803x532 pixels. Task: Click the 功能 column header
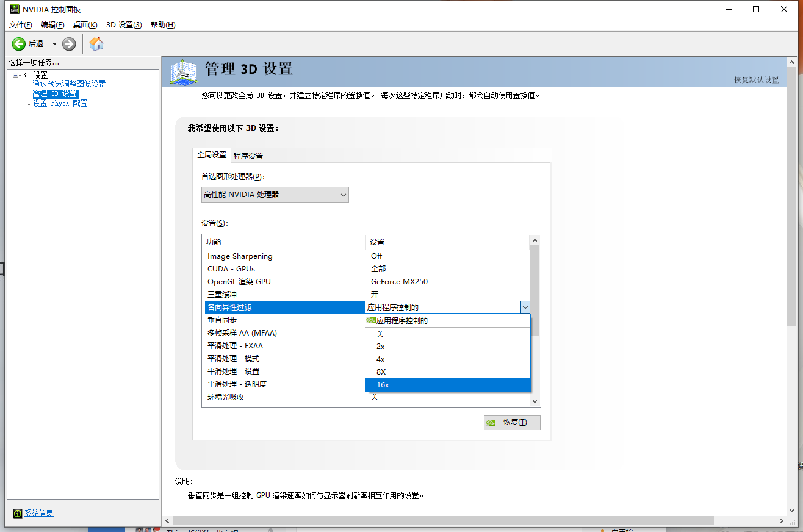pos(284,242)
